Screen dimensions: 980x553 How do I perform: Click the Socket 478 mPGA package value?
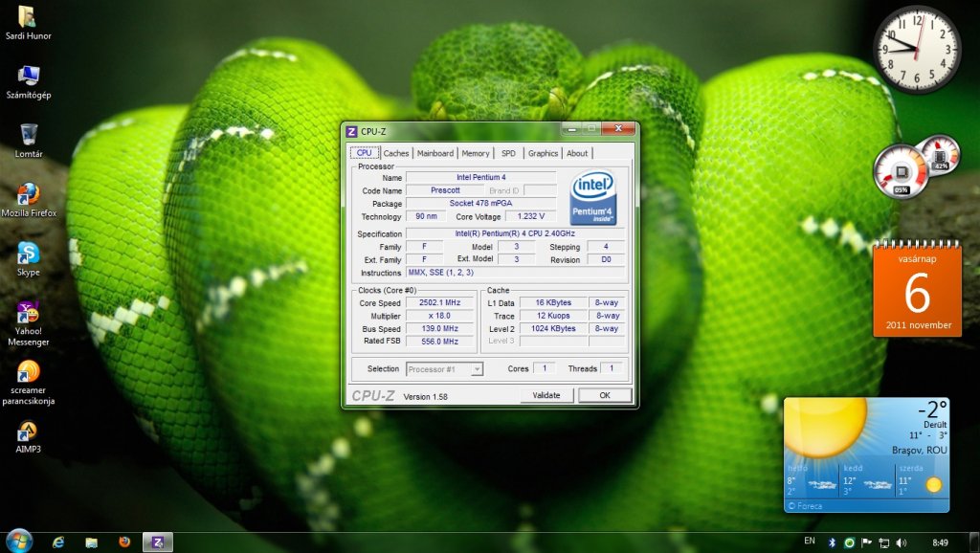[480, 203]
